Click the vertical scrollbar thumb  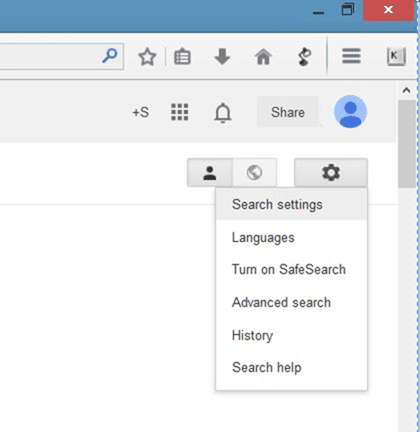[x=406, y=143]
